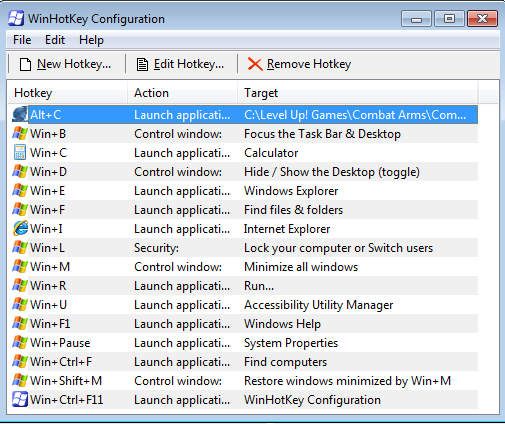The width and height of the screenshot is (505, 424).
Task: Click the Combat Arms path target text
Action: [x=355, y=115]
